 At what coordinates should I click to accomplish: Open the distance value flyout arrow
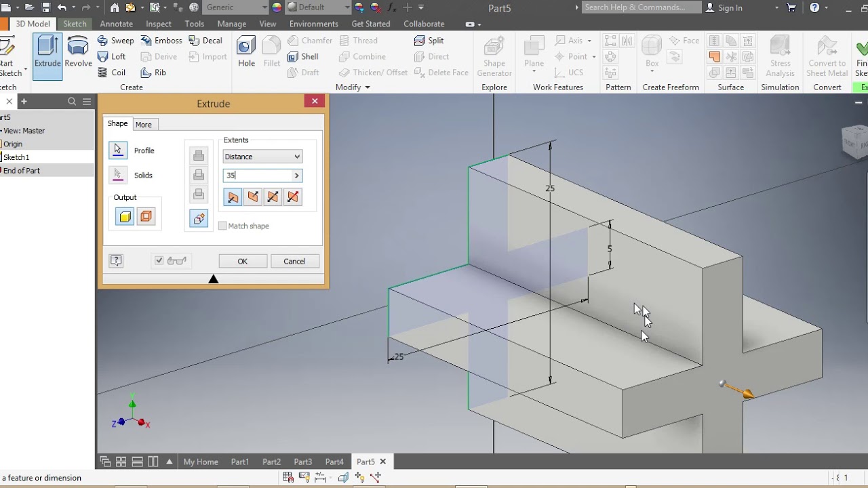[296, 176]
